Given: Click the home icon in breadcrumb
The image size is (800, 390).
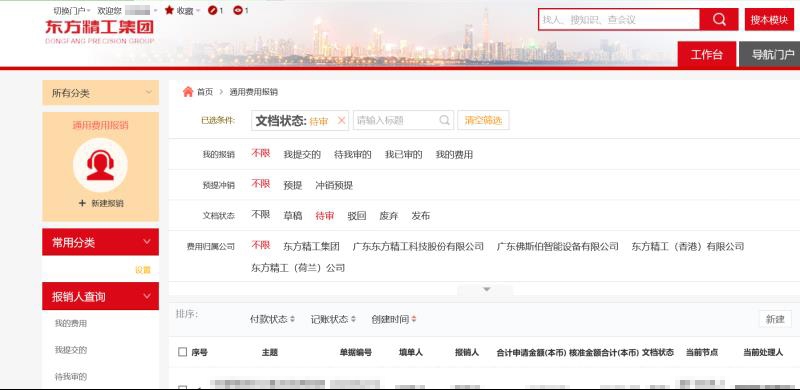Looking at the screenshot, I should (188, 92).
